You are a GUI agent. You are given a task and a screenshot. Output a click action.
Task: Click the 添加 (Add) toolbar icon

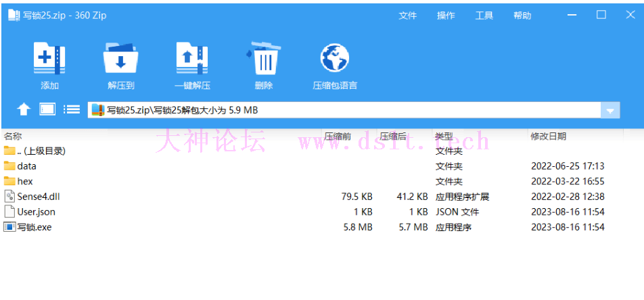(49, 59)
